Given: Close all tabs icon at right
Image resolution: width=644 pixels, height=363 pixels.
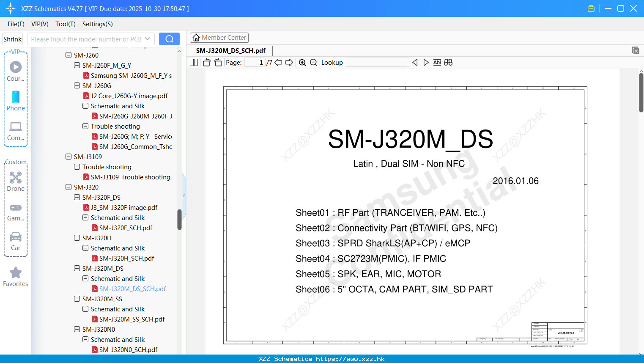Looking at the screenshot, I should 636,50.
